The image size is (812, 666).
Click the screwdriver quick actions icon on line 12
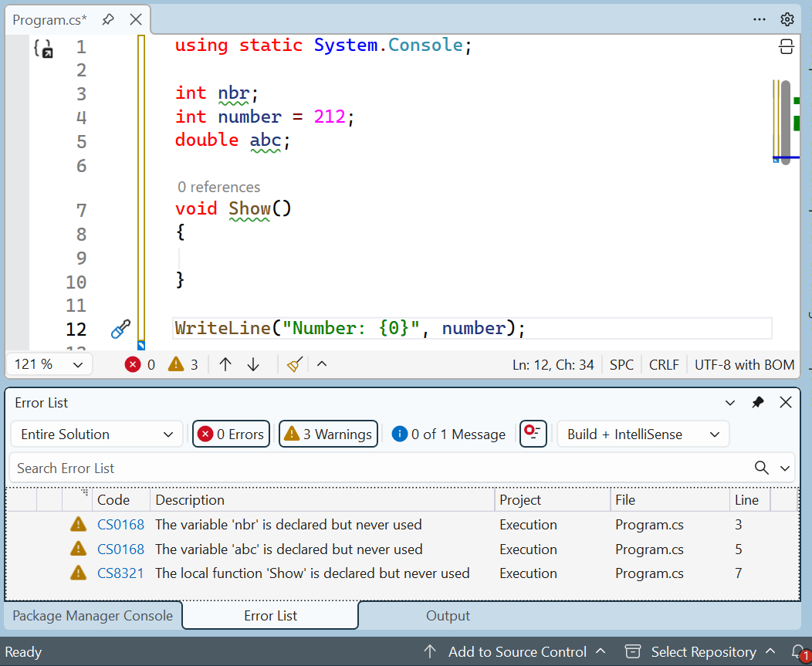(120, 330)
